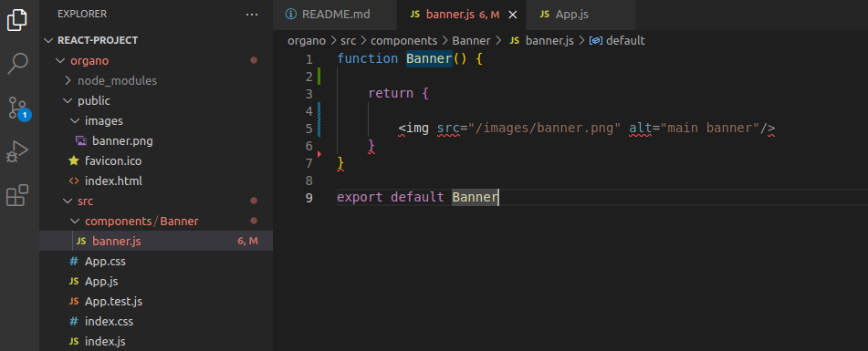Viewport: 868px width, 351px height.
Task: Click the favicon.ico star icon
Action: (74, 160)
